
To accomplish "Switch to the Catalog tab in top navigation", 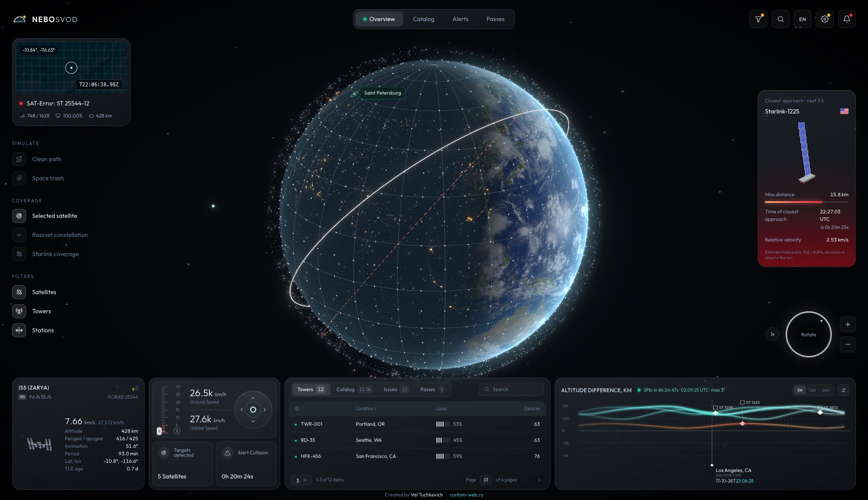I will tap(423, 19).
